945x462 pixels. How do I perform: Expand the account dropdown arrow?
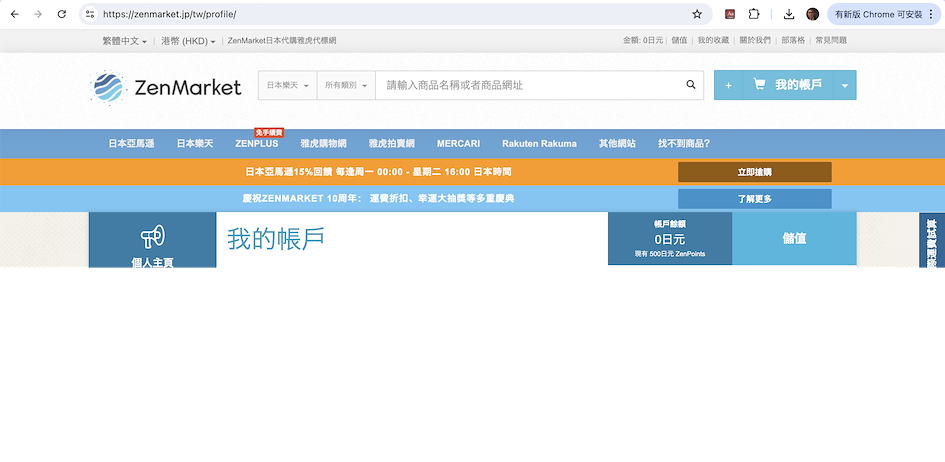tap(844, 86)
